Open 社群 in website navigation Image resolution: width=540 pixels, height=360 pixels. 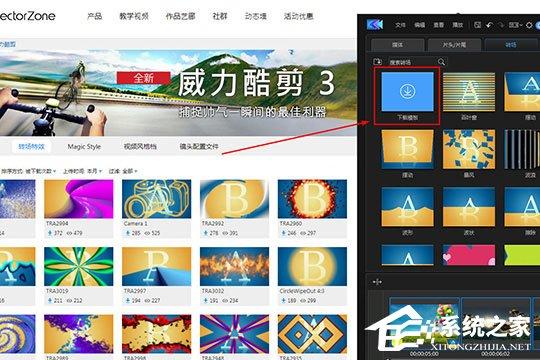(x=220, y=16)
